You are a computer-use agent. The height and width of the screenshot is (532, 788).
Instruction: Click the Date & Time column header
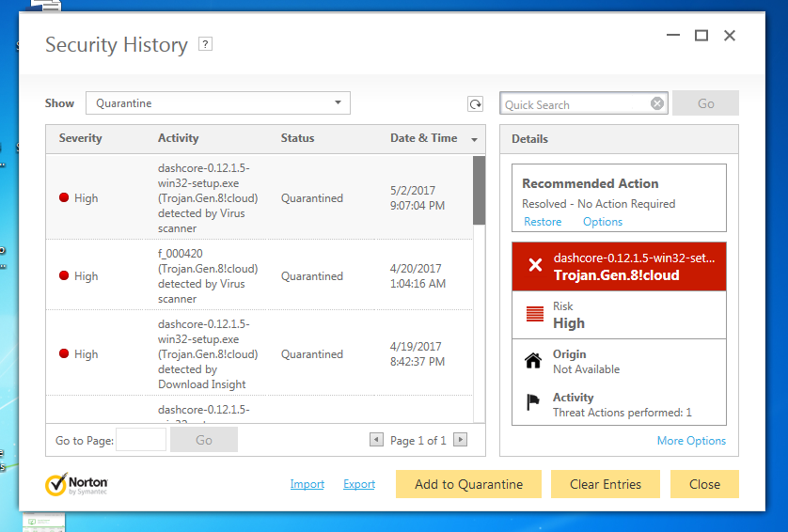[x=424, y=138]
